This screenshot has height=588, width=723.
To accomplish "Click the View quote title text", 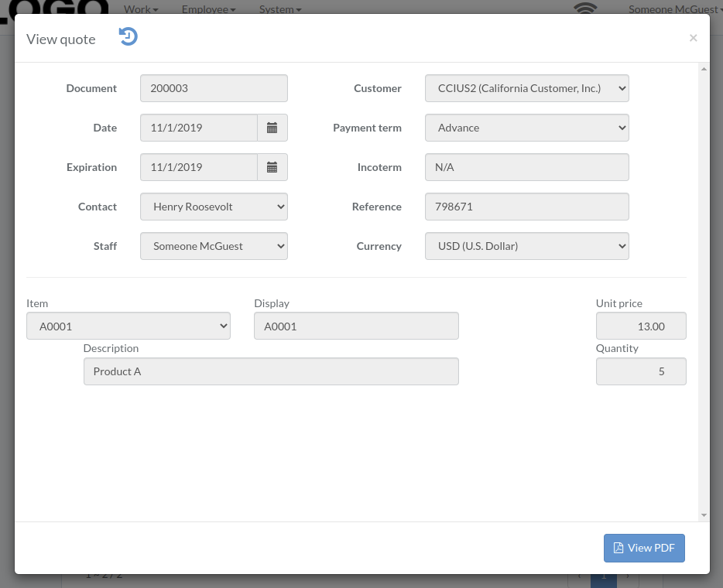I will point(61,39).
